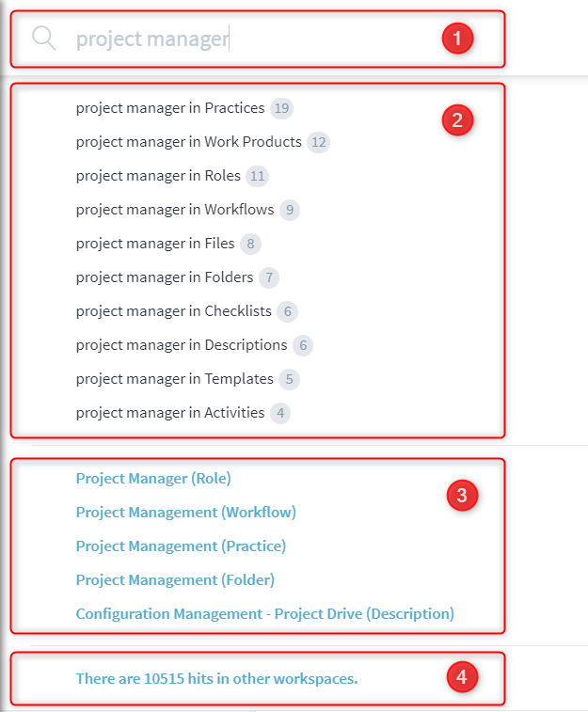Viewport: 588px width, 712px height.
Task: Open the Project Management (Practice) link
Action: point(181,546)
